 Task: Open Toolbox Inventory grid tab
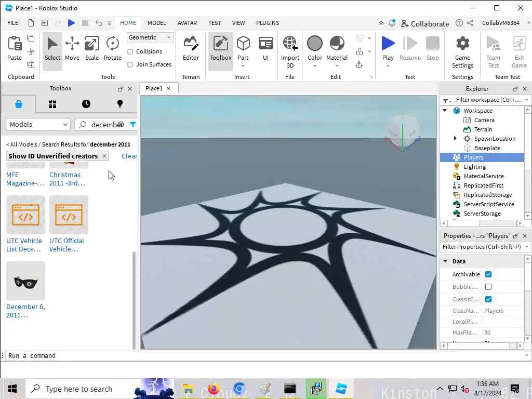pyautogui.click(x=52, y=104)
